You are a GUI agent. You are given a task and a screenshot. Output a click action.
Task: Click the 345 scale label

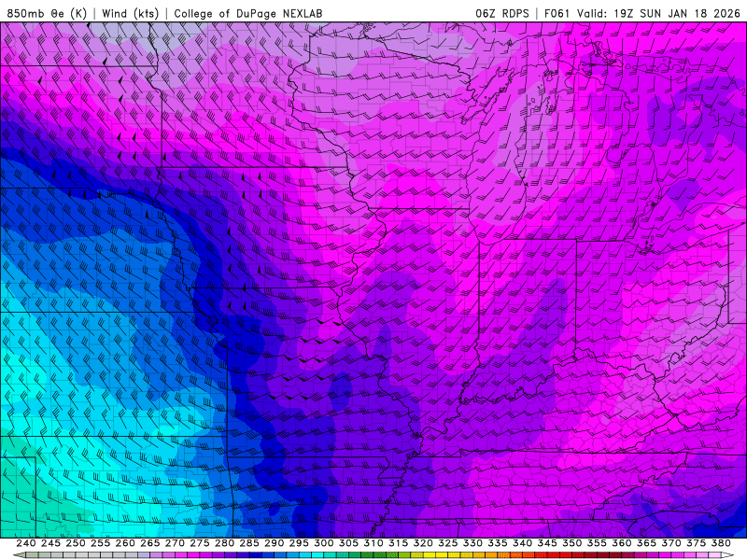click(x=547, y=543)
